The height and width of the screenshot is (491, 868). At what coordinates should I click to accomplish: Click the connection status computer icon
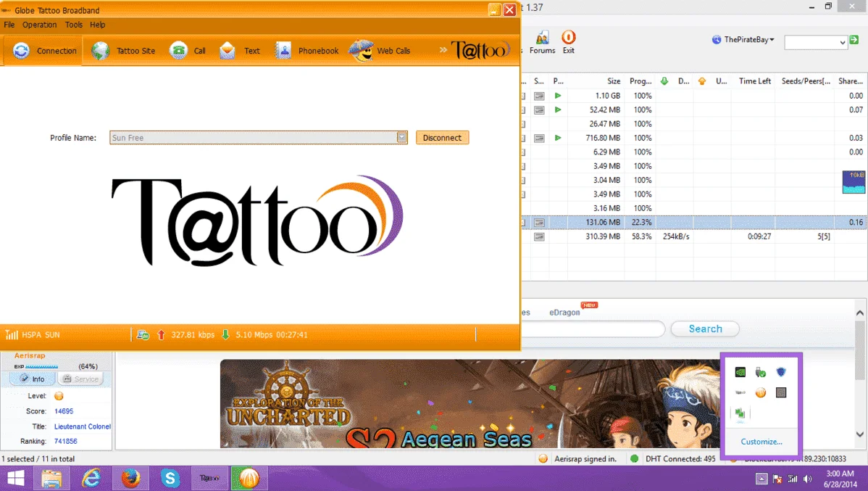pos(143,335)
